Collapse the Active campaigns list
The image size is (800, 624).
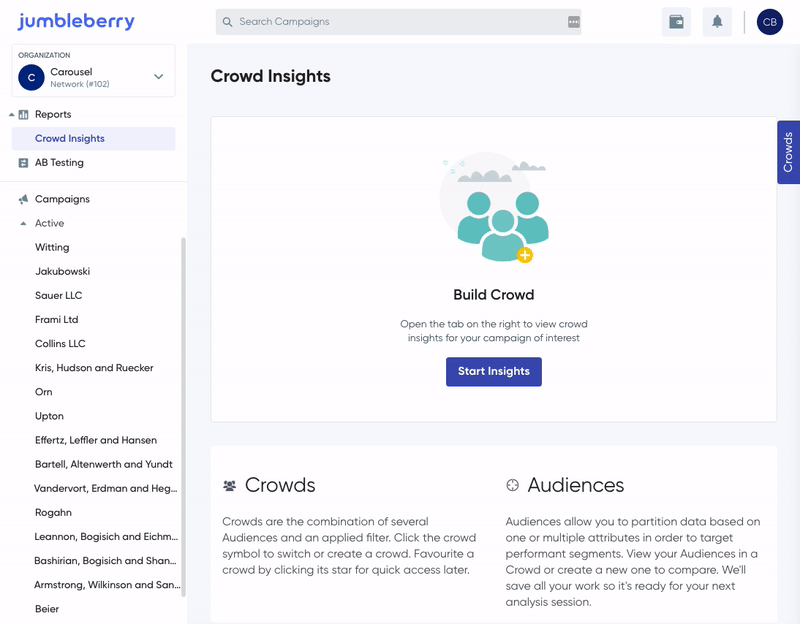click(x=23, y=223)
